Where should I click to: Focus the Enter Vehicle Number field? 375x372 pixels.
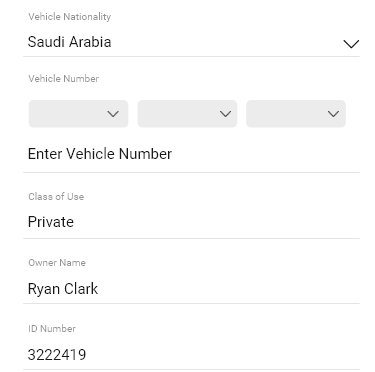point(191,154)
